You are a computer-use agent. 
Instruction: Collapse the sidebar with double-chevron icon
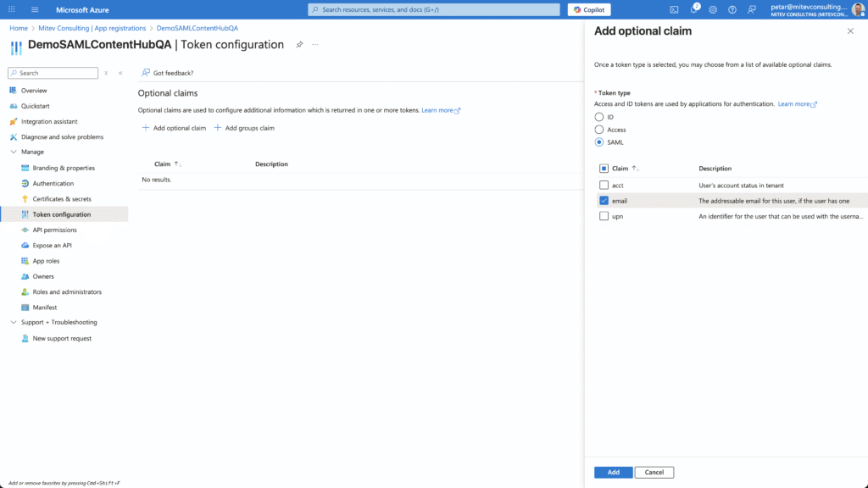click(120, 73)
